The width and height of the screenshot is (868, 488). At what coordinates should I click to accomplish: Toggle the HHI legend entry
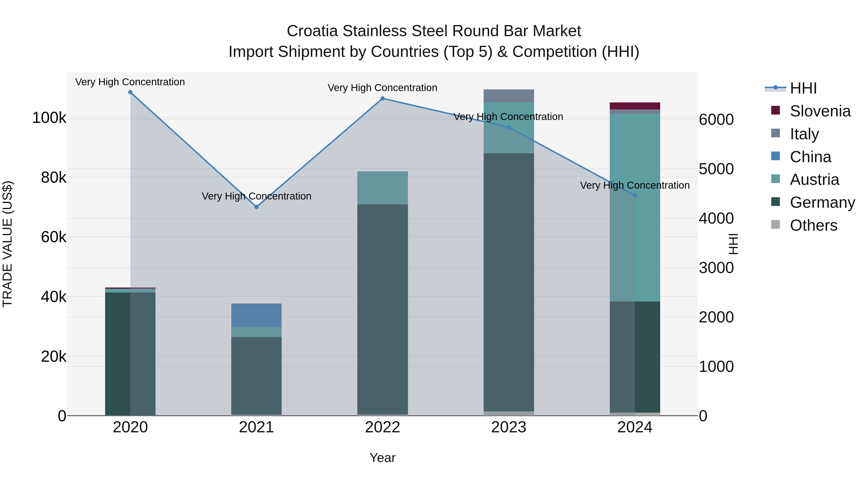click(x=791, y=88)
